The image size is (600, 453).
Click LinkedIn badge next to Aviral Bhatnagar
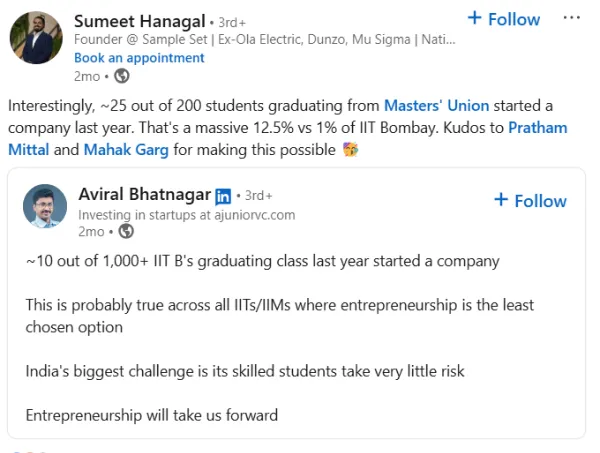pos(223,195)
